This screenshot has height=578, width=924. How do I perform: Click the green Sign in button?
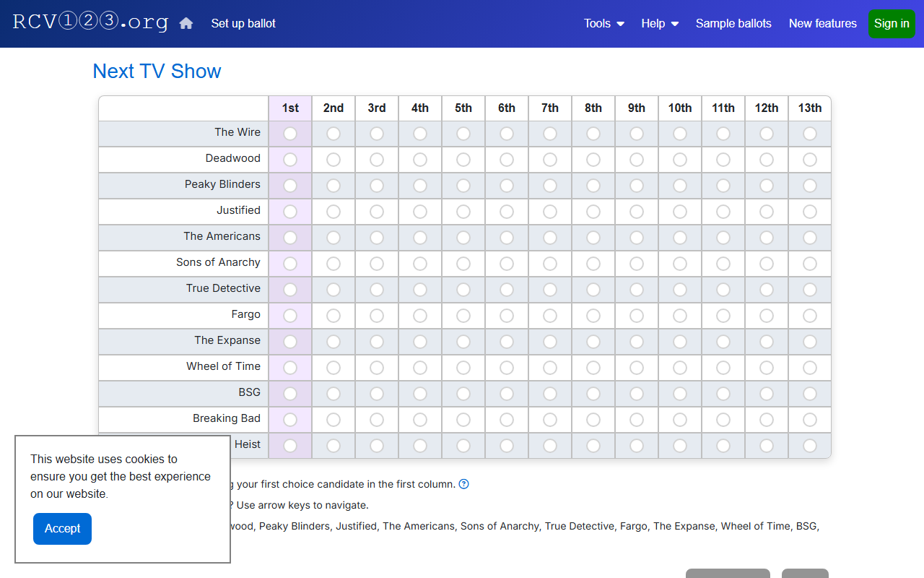pyautogui.click(x=892, y=24)
